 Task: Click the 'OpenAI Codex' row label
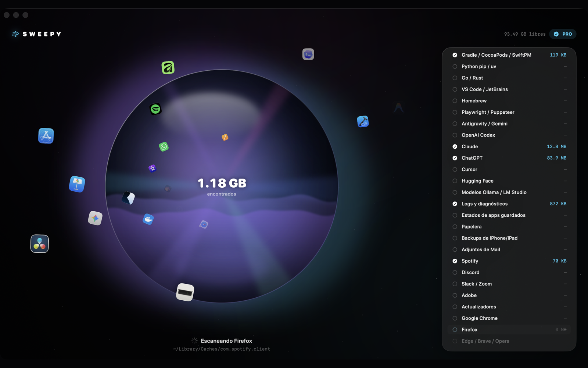[x=478, y=135]
